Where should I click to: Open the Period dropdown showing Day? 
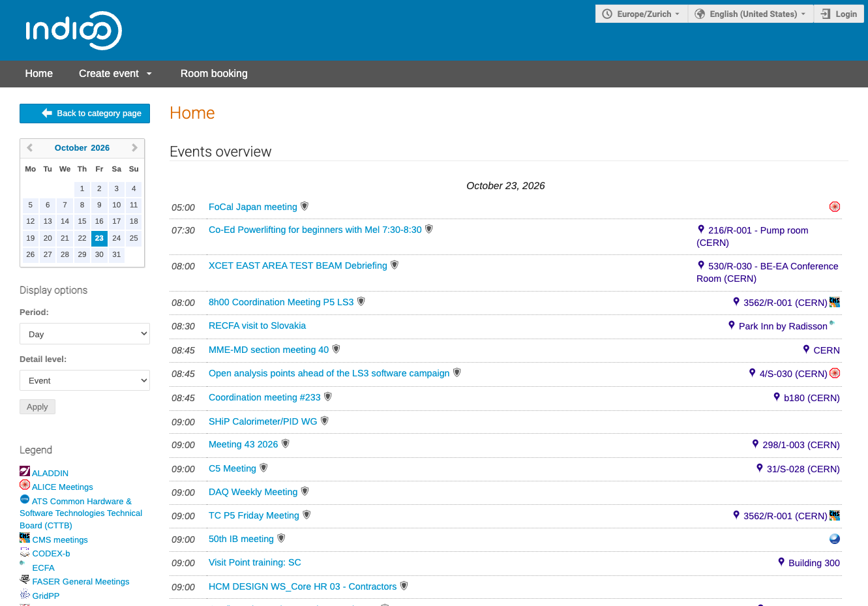click(85, 334)
